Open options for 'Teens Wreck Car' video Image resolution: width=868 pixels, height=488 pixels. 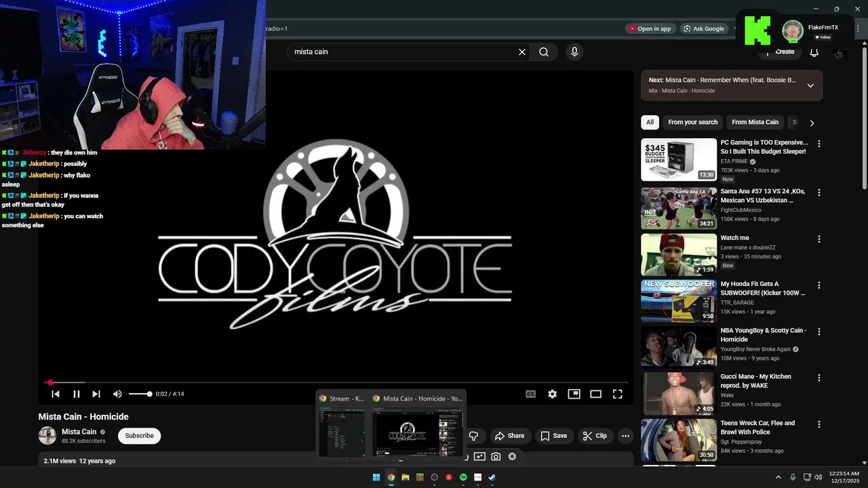click(819, 424)
